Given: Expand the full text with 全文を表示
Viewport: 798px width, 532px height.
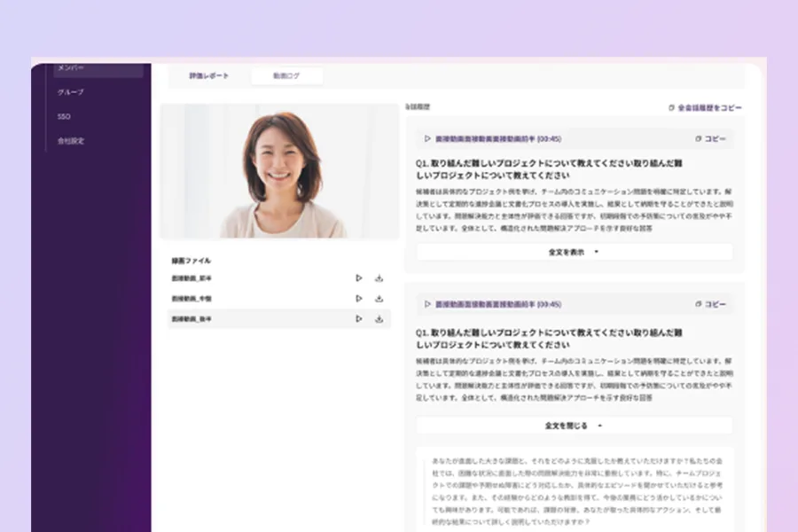Looking at the screenshot, I should pos(574,252).
